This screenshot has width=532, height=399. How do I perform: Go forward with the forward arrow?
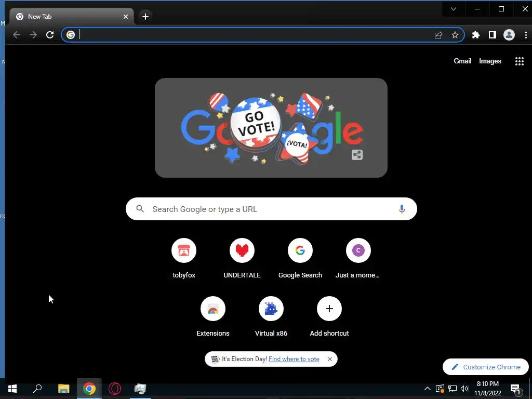[33, 35]
